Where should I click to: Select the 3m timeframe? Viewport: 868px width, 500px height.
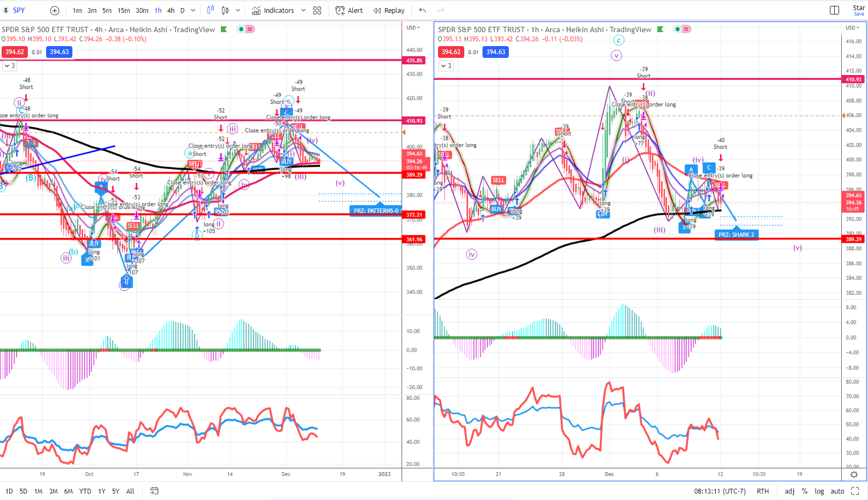click(92, 10)
